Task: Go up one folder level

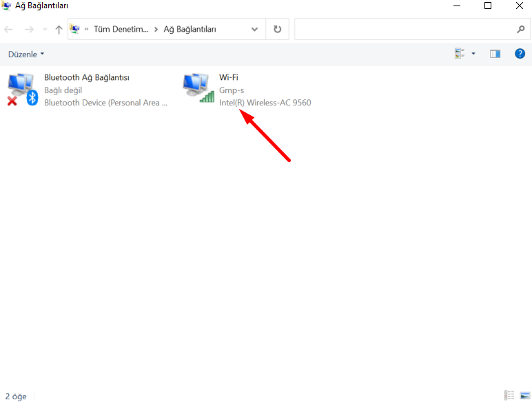Action: tap(59, 30)
